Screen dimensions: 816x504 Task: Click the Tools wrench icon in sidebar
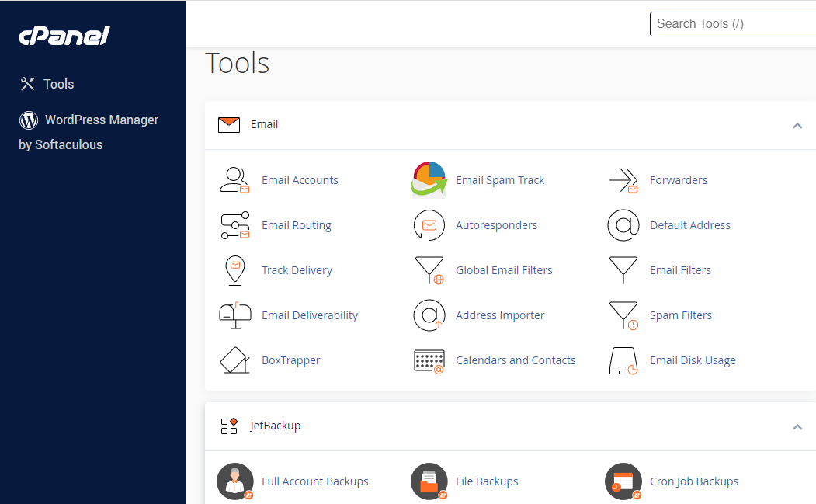27,84
